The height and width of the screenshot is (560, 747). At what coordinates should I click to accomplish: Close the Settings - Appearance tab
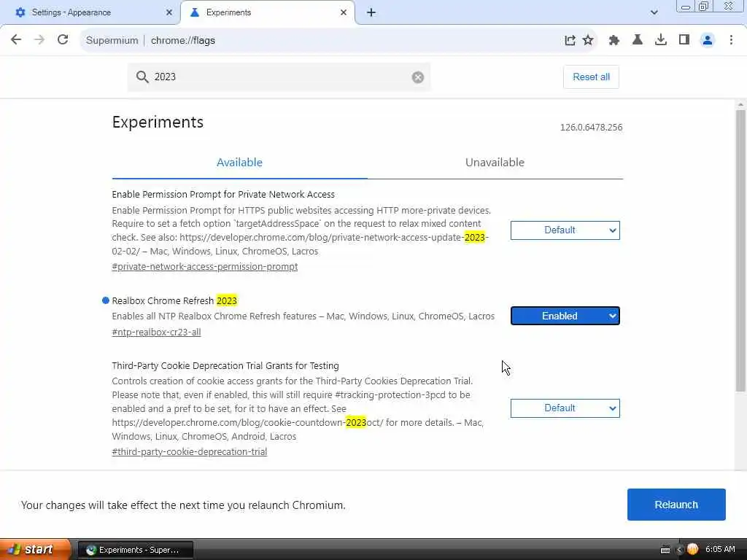click(x=169, y=12)
